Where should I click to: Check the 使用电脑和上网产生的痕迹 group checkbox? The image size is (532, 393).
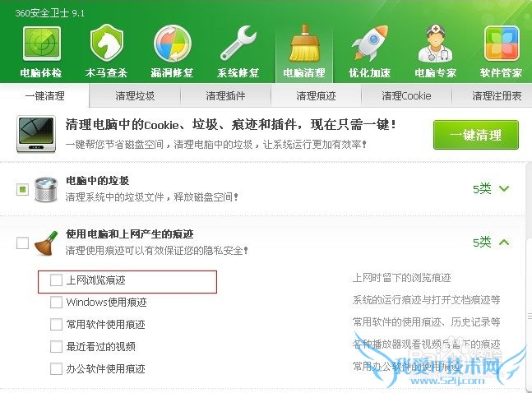tap(22, 243)
